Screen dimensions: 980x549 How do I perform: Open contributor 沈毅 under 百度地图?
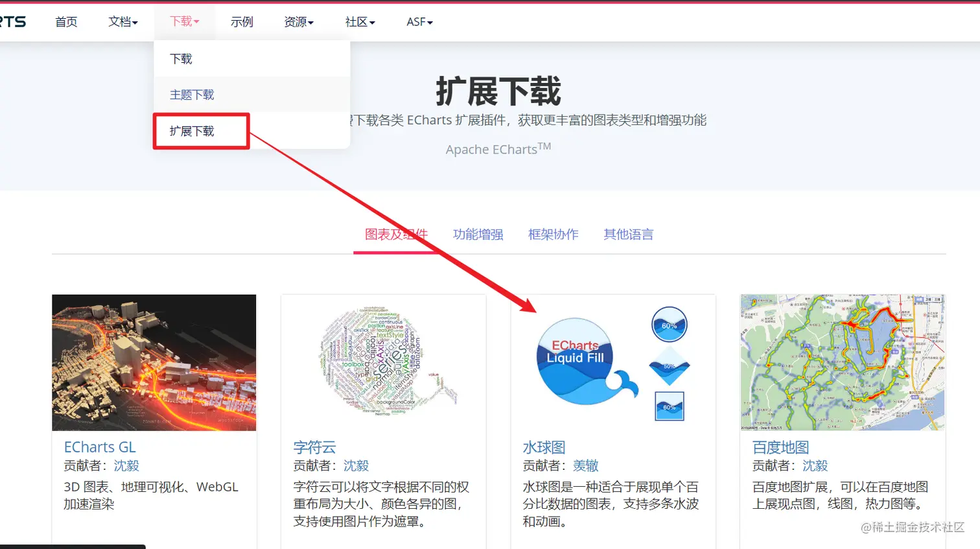pos(815,466)
